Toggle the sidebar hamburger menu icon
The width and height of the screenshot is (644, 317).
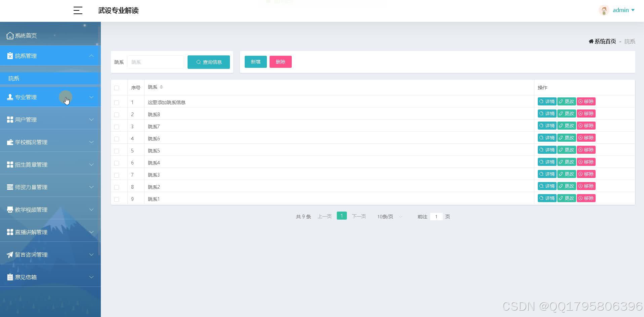coord(78,10)
